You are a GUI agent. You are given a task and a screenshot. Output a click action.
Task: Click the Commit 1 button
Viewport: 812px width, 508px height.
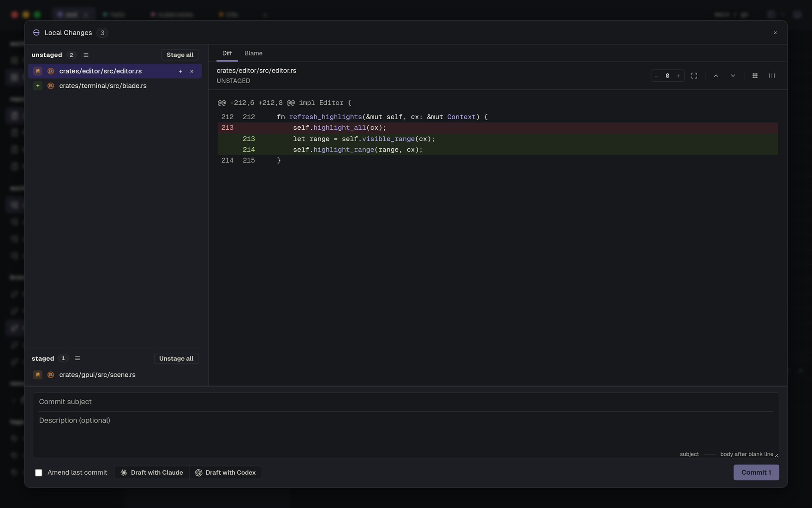tap(756, 472)
